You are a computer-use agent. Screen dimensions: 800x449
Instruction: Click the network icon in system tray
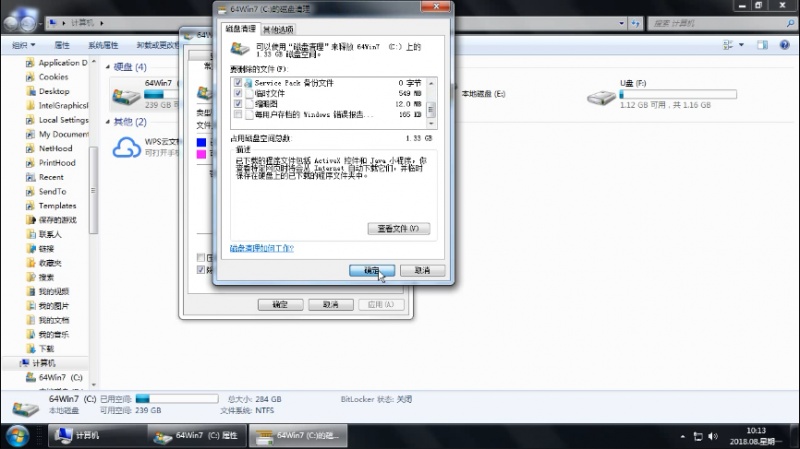click(x=697, y=436)
